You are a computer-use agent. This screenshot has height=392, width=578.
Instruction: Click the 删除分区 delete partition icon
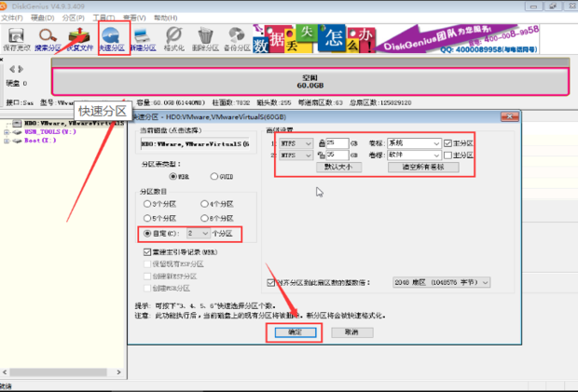pos(205,39)
